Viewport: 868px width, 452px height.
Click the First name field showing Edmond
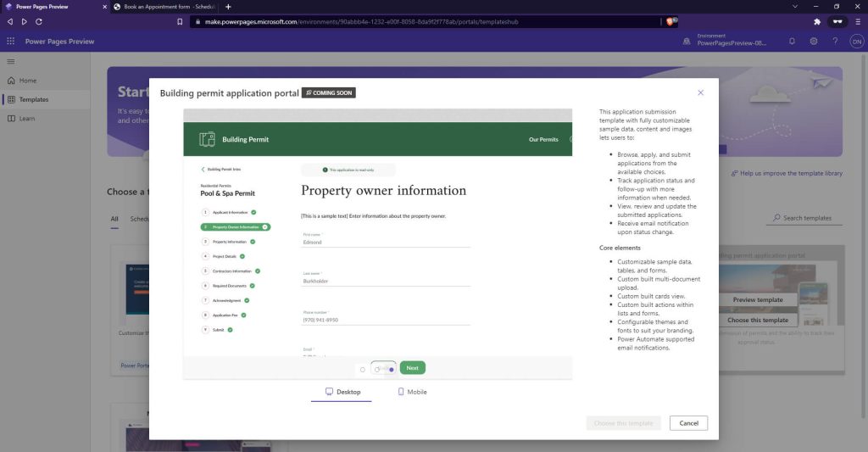tap(386, 242)
